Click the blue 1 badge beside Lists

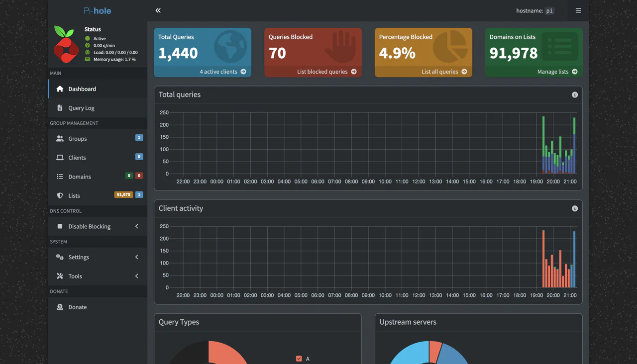coord(139,194)
